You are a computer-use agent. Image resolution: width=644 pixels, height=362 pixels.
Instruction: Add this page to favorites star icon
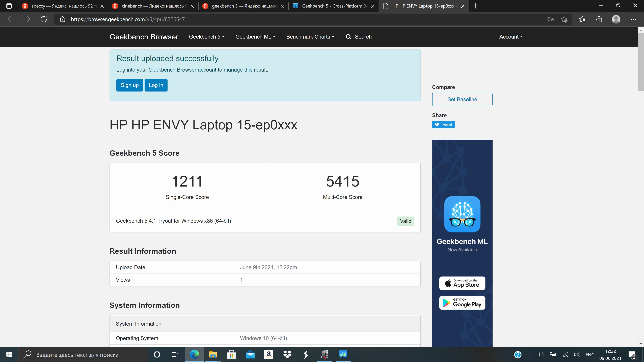[564, 19]
